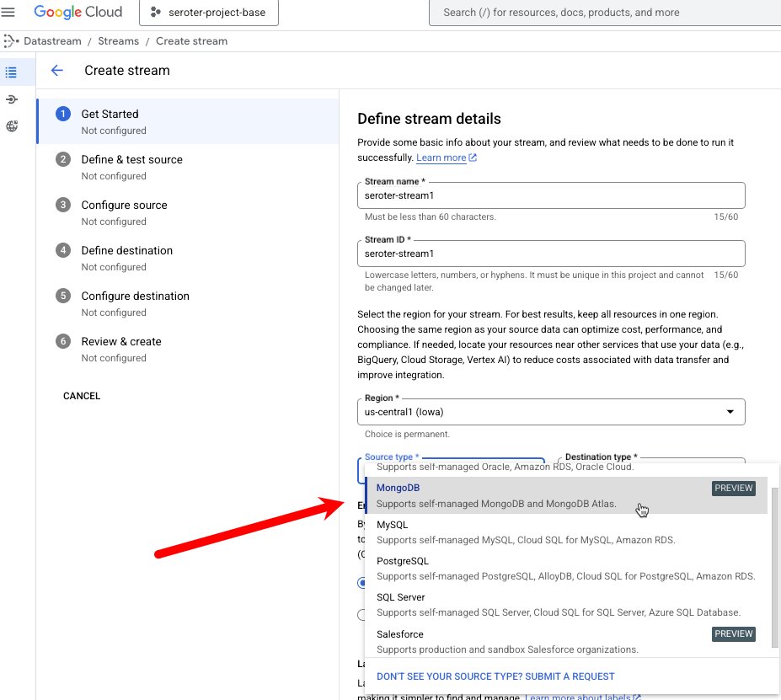The height and width of the screenshot is (700, 781).
Task: Click the step 5 number circle
Action: 62,296
